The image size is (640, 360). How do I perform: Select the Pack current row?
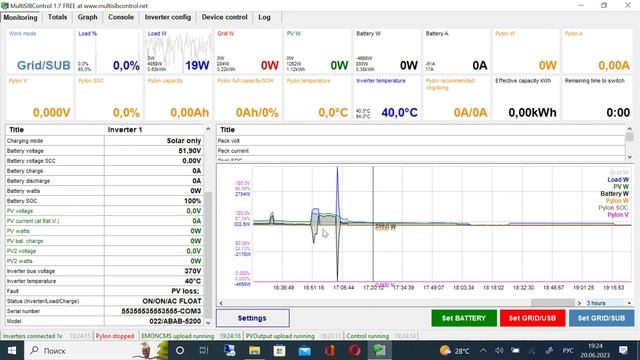pyautogui.click(x=420, y=151)
